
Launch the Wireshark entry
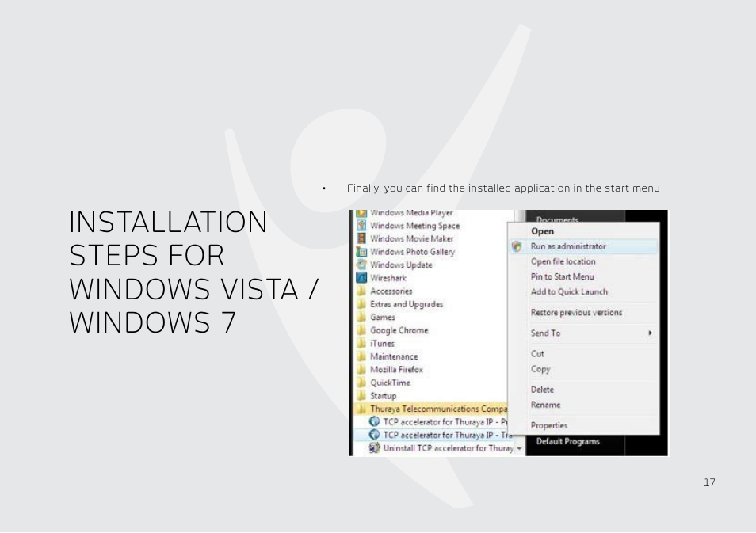point(388,277)
